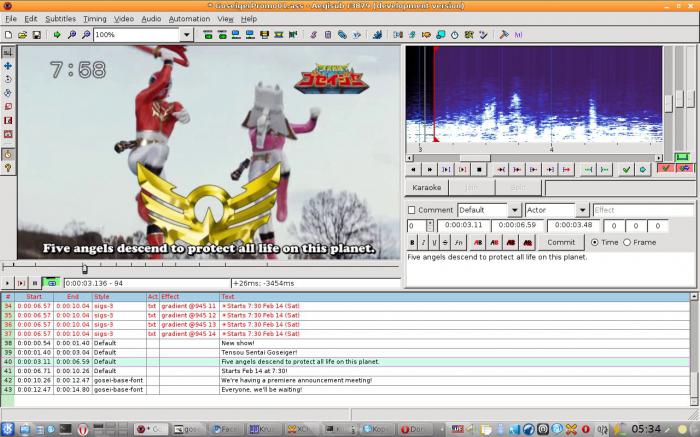
Task: Click the audio stop button
Action: point(479,170)
